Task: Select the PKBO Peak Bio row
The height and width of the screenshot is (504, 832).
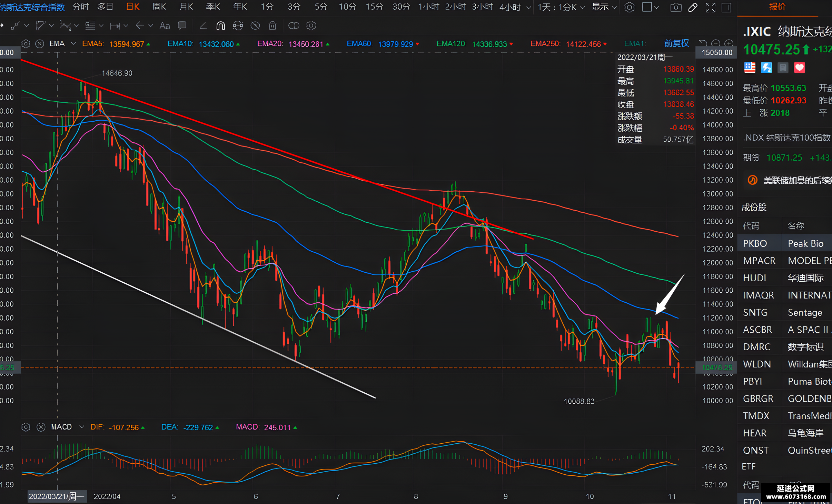Action: [785, 243]
